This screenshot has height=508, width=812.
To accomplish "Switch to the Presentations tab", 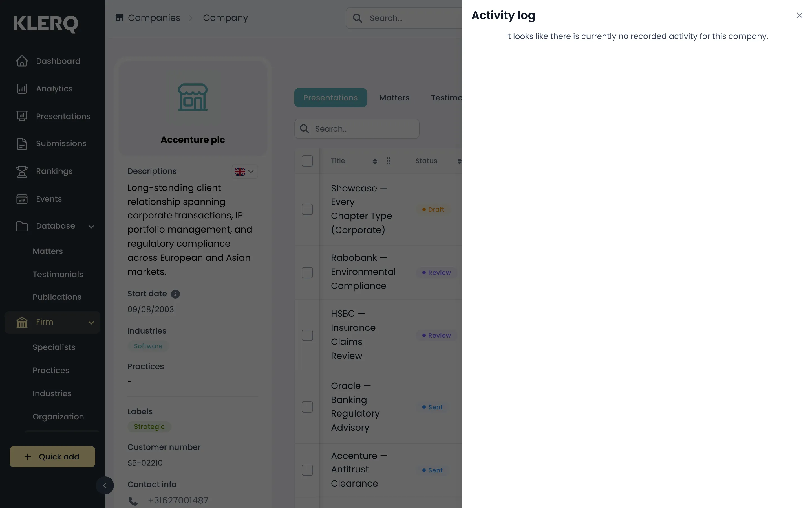I will [x=330, y=98].
